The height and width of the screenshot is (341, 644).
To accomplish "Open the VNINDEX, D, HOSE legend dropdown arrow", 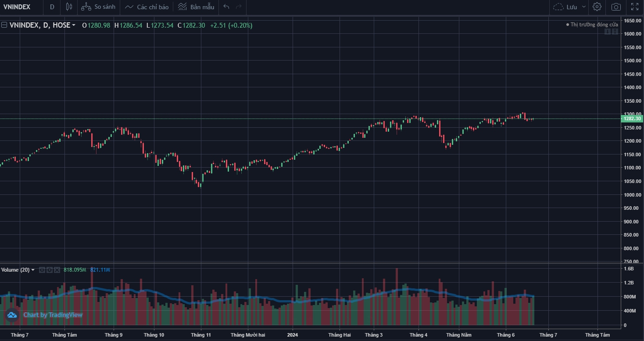I will point(73,25).
